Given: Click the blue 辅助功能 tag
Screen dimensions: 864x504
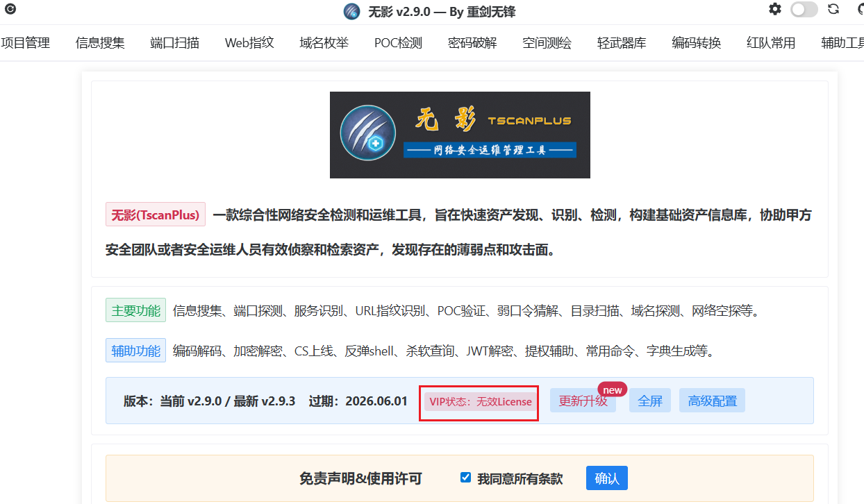Looking at the screenshot, I should point(136,351).
